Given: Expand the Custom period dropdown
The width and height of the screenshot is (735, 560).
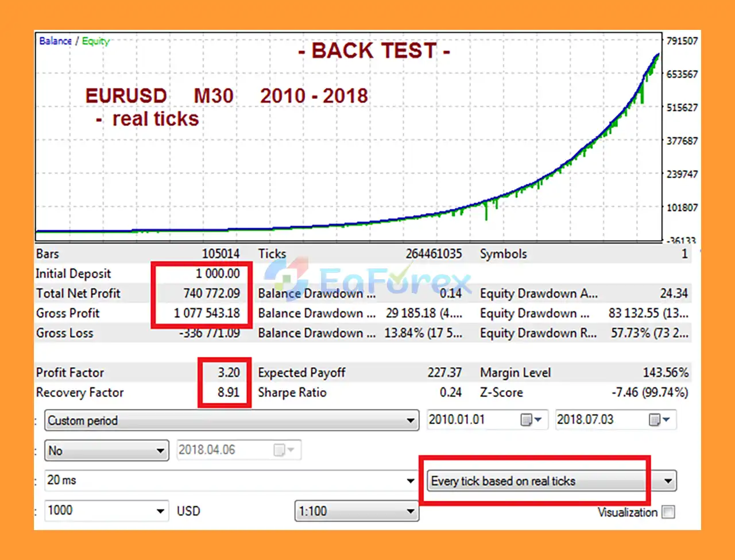Looking at the screenshot, I should pyautogui.click(x=410, y=420).
